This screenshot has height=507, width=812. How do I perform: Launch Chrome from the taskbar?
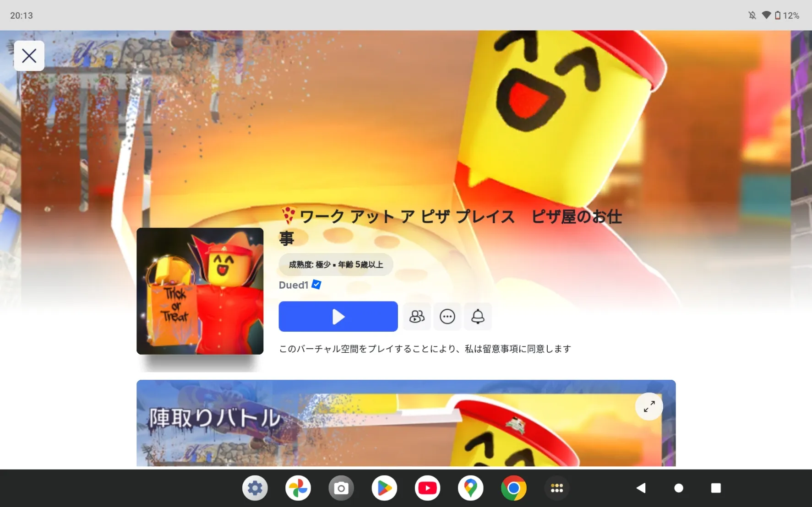coord(513,488)
